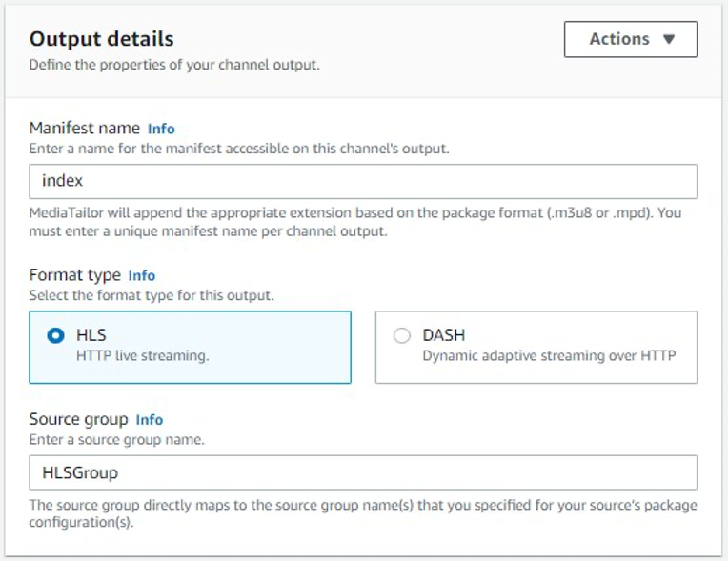Open the Info link beside Manifest name
The height and width of the screenshot is (561, 728).
161,129
